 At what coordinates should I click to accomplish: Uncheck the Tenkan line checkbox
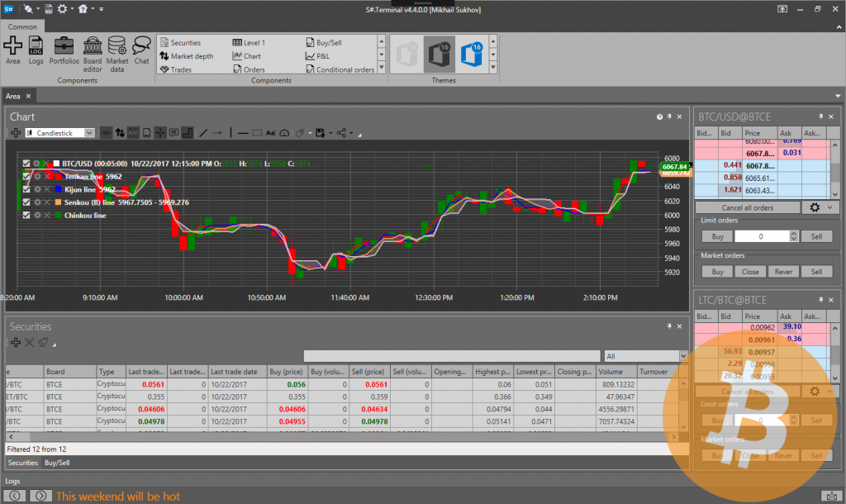[26, 176]
